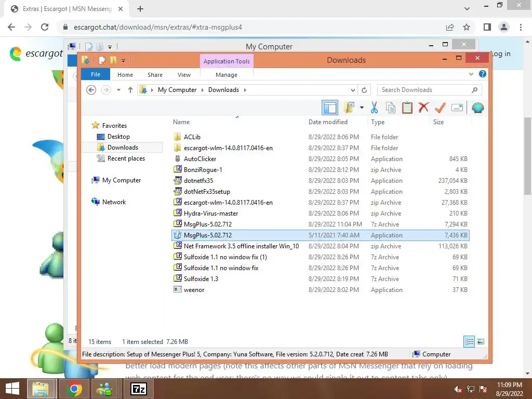Open the File tab

point(96,74)
